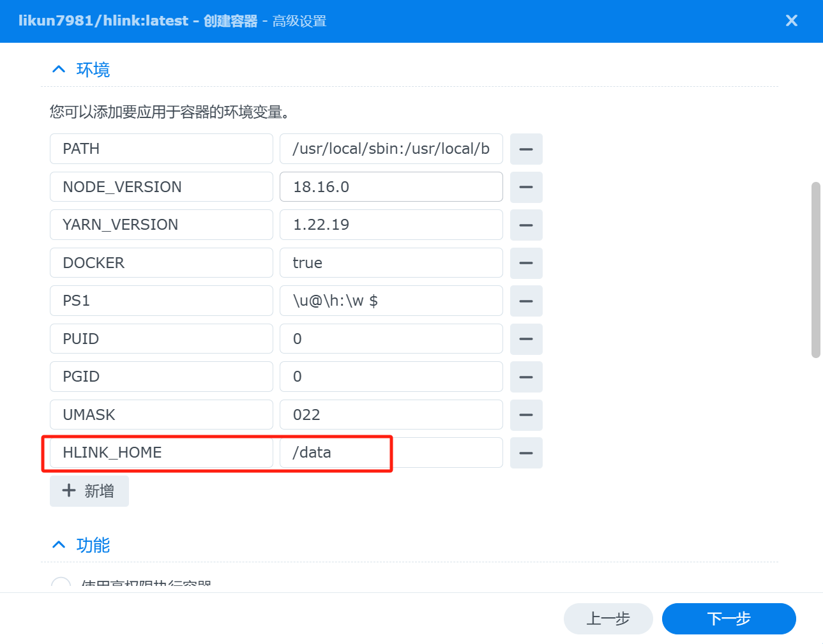Remove the NODE_VERSION environment variable
The height and width of the screenshot is (644, 823).
(525, 187)
